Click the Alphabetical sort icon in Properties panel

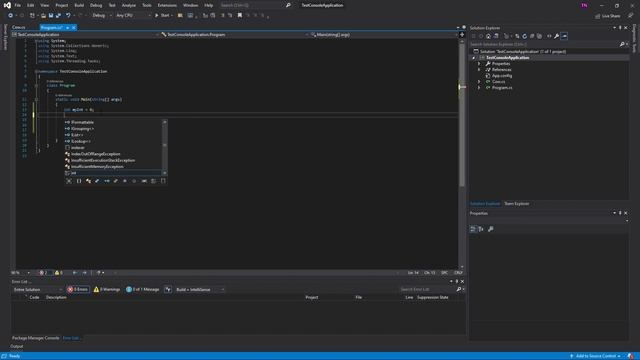click(481, 229)
